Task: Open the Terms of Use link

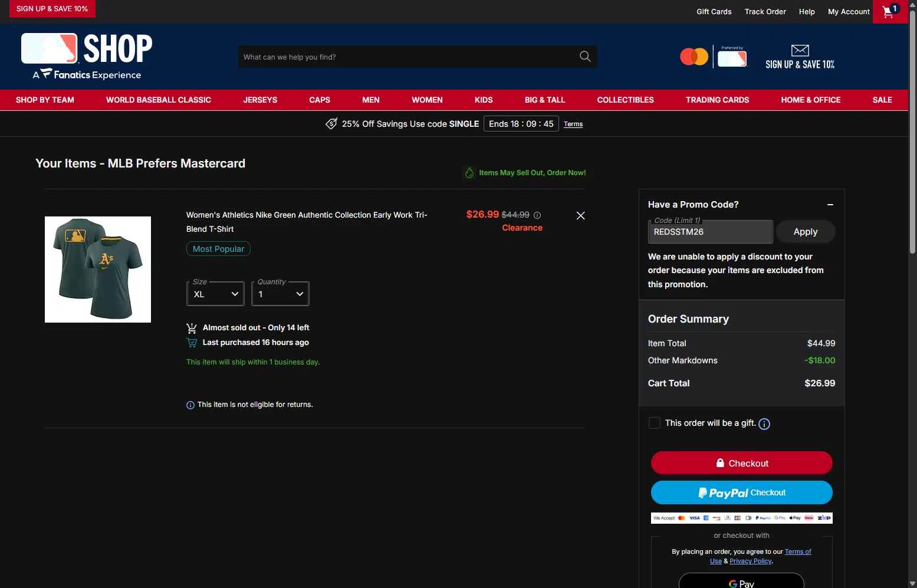Action: tap(798, 552)
